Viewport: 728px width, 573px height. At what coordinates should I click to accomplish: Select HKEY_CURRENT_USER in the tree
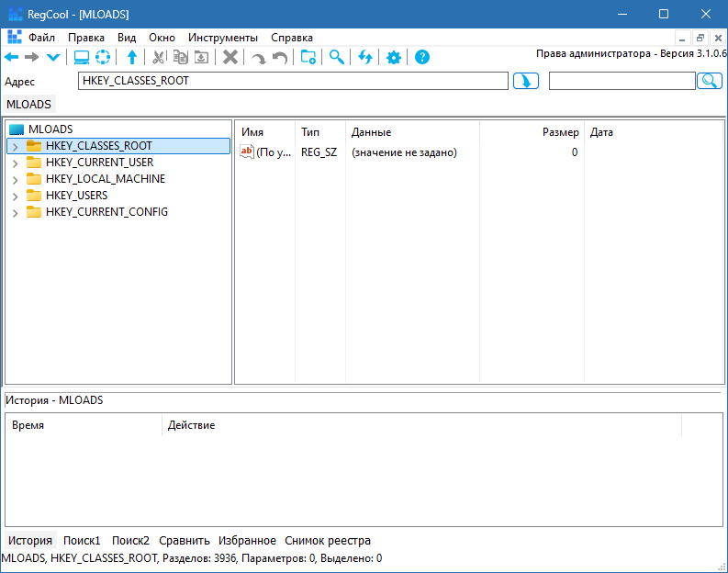(x=99, y=162)
